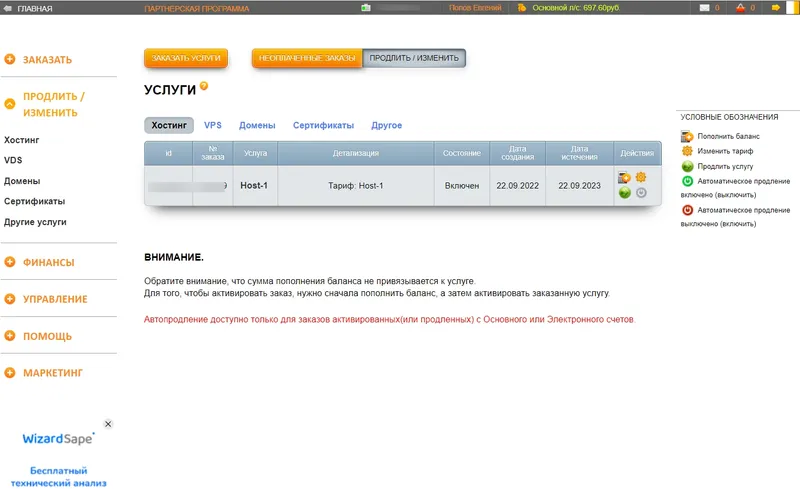Screen dimensions: 800x489
Task: Click the legend green icon for Продлить услугу
Action: pyautogui.click(x=687, y=166)
